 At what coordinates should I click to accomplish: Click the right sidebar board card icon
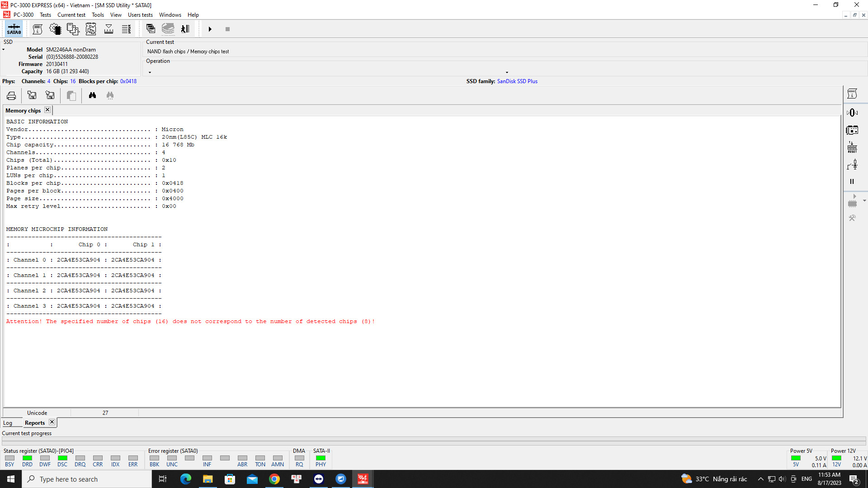[852, 130]
